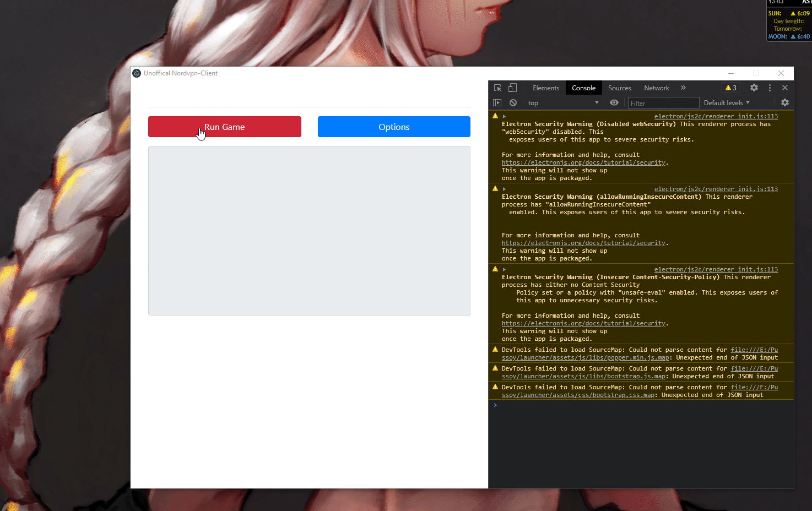Close the DevTools panel

[x=785, y=88]
